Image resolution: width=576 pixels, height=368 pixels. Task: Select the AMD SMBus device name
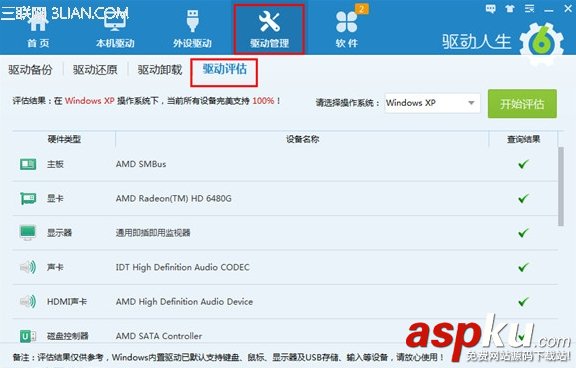141,164
